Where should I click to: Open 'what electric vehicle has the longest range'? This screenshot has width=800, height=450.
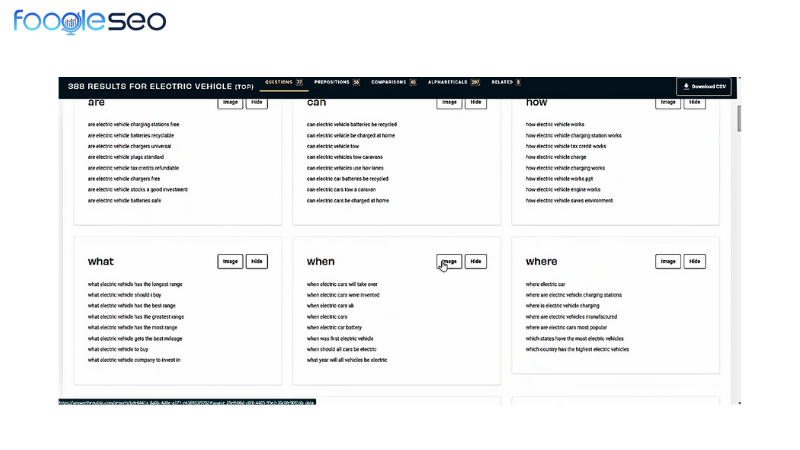(x=135, y=284)
